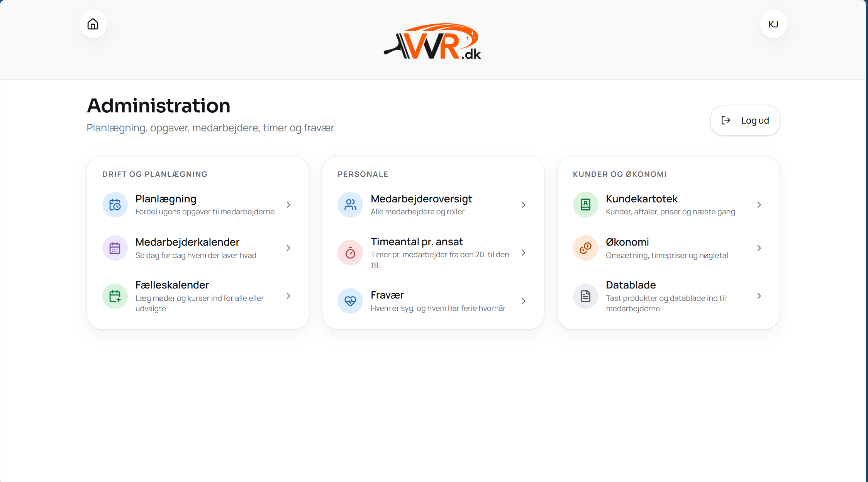
Task: Click 'Fordel ugens opgaver til medarbejderne' text
Action: click(205, 212)
